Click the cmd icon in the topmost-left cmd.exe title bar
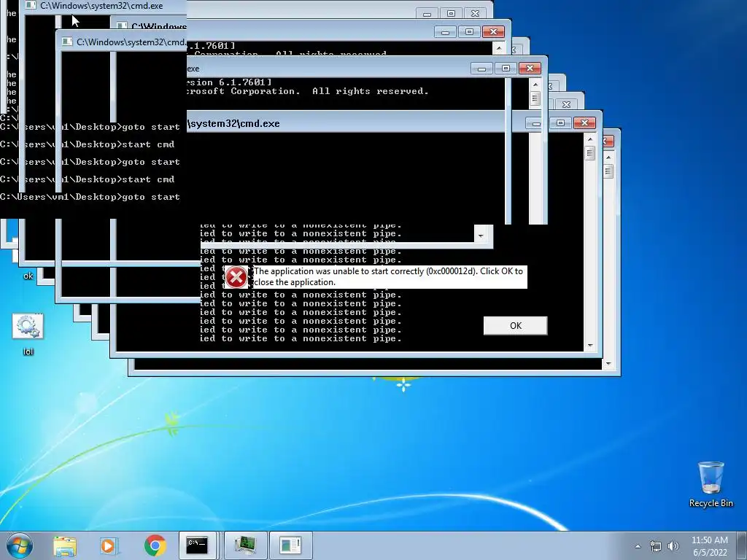Viewport: 747px width, 560px height. 31,5
